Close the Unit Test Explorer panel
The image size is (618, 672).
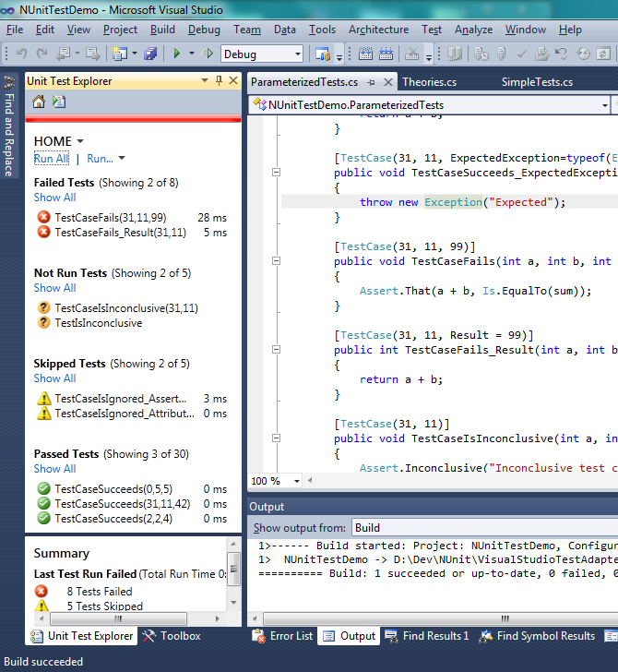coord(233,80)
